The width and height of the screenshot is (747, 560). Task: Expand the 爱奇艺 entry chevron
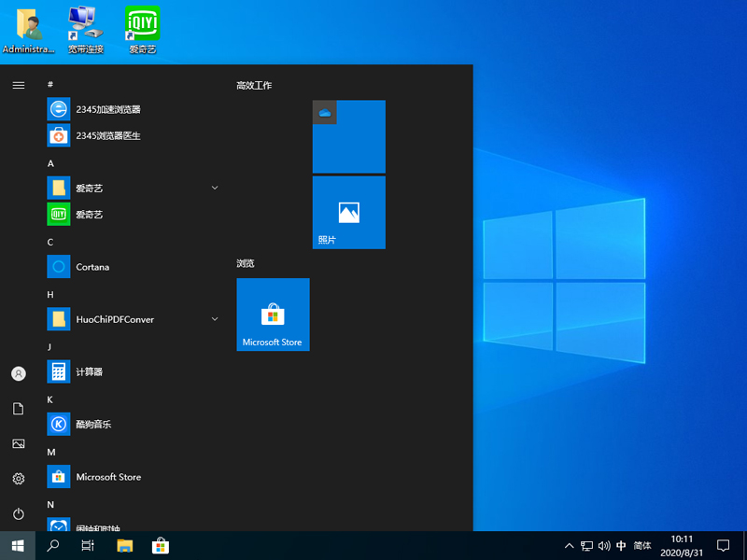[x=215, y=188]
